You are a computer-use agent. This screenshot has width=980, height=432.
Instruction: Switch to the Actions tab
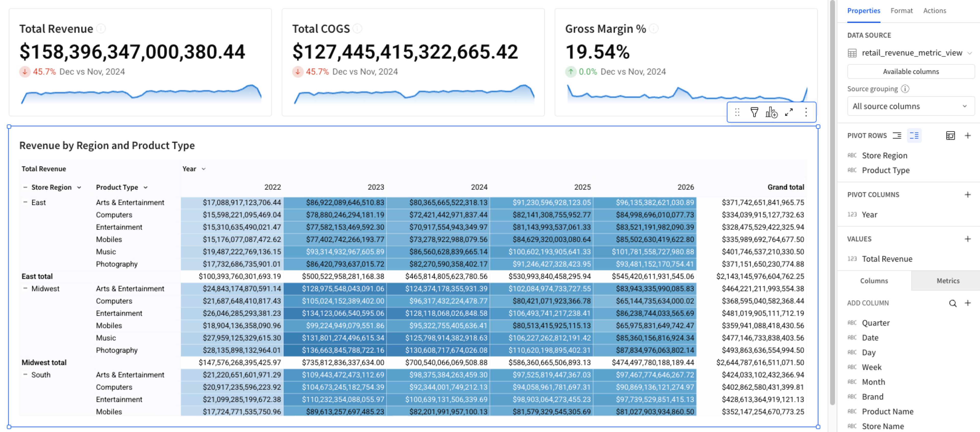934,11
